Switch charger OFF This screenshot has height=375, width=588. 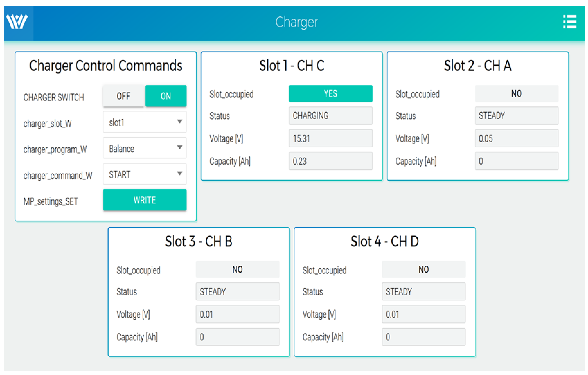click(x=123, y=96)
